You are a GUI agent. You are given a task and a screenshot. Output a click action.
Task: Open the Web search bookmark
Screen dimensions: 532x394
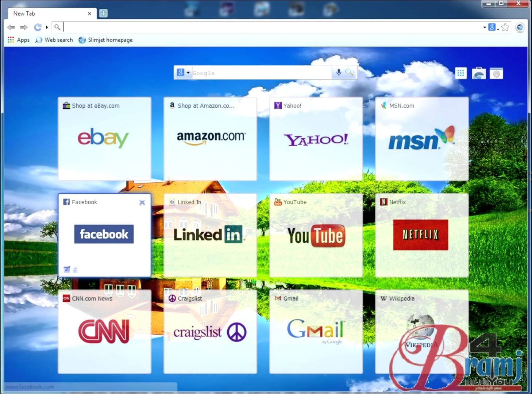click(x=54, y=40)
